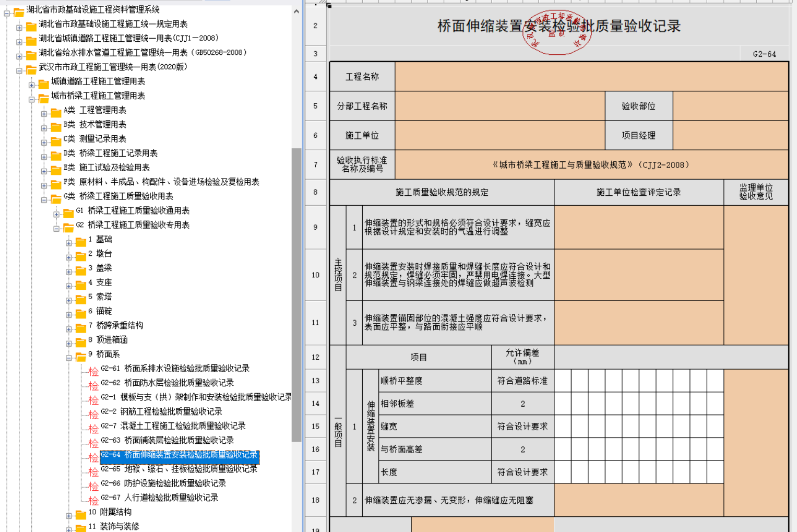797x532 pixels.
Task: Click folder icon of A类 工程管理用表
Action: pyautogui.click(x=56, y=111)
